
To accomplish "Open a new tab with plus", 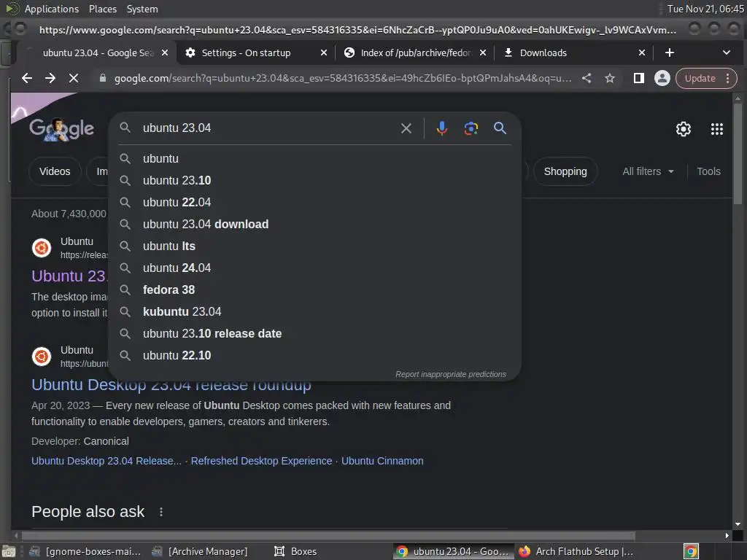I will click(x=670, y=52).
